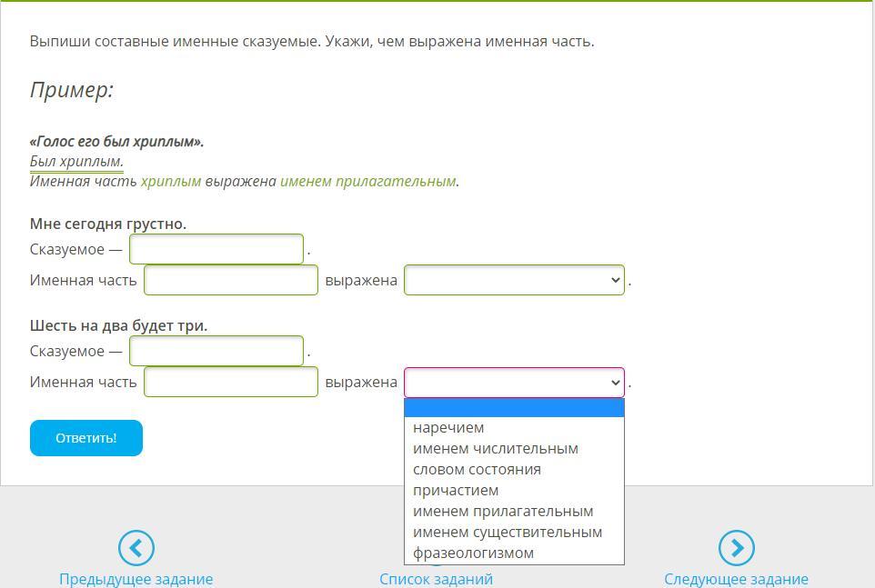Screen dimensions: 875x588
Task: Click the next task arrow icon
Action: click(x=737, y=548)
